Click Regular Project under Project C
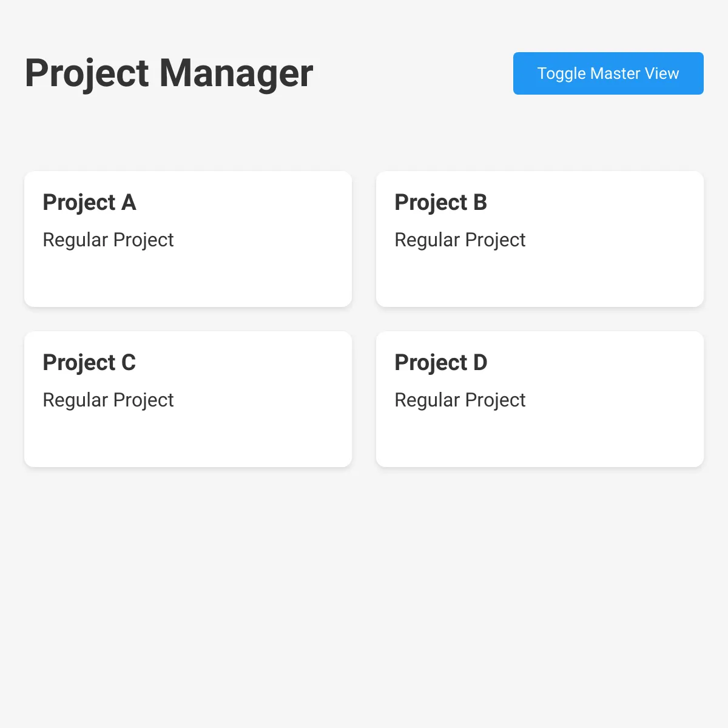The height and width of the screenshot is (728, 728). coord(108,400)
